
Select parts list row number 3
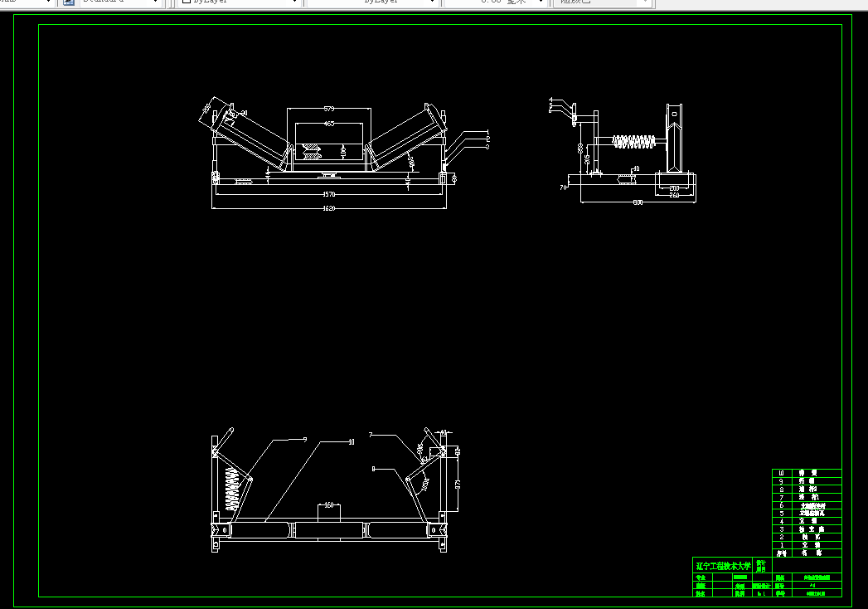click(x=782, y=529)
